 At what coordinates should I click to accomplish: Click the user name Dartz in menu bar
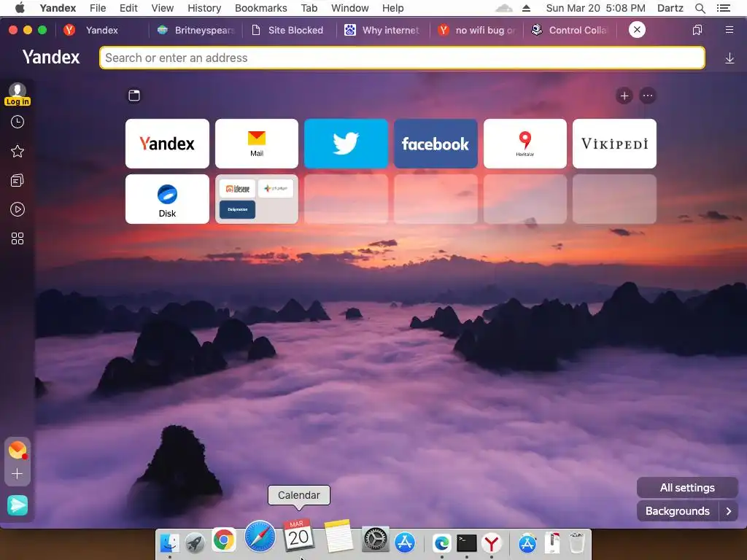point(670,8)
